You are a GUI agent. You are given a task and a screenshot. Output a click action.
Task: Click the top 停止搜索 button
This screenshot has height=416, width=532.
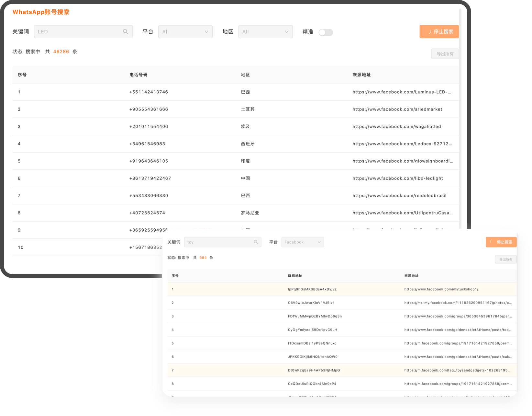click(x=439, y=32)
